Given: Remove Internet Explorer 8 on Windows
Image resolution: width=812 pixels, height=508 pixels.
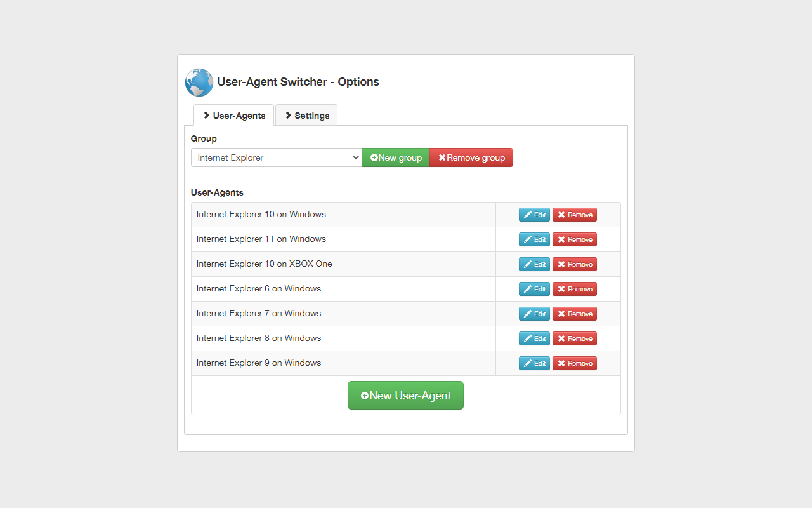Looking at the screenshot, I should tap(575, 338).
